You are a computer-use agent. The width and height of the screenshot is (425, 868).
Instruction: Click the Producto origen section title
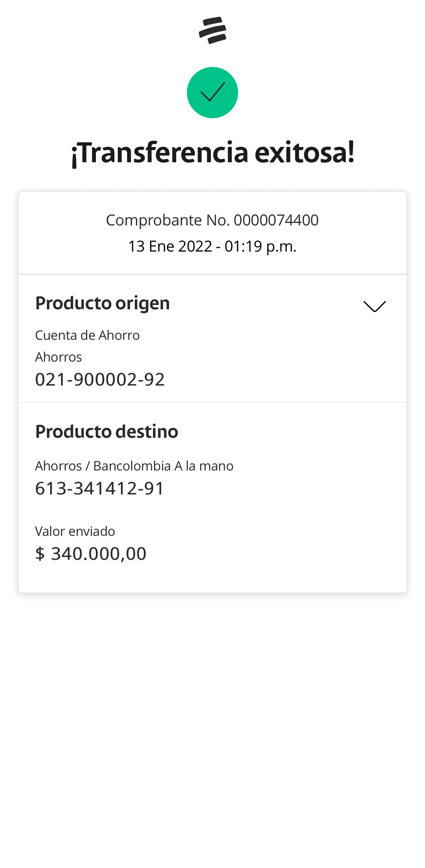pyautogui.click(x=102, y=303)
